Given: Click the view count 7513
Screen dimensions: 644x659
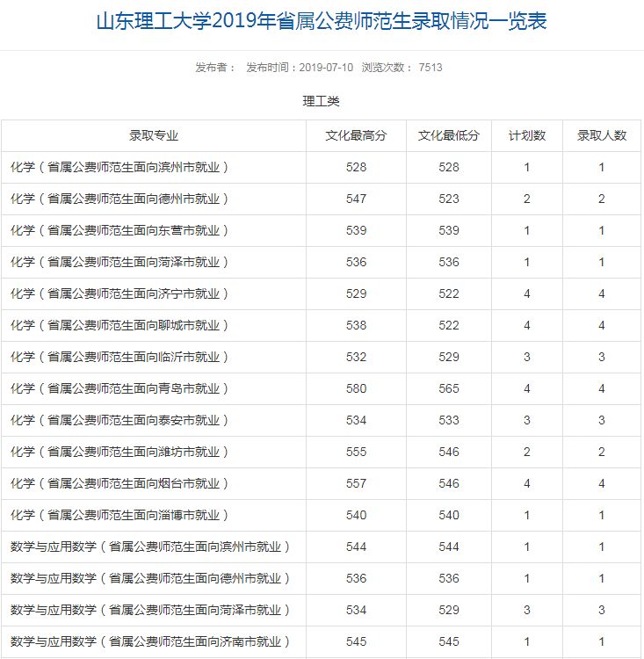Looking at the screenshot, I should pyautogui.click(x=431, y=68).
